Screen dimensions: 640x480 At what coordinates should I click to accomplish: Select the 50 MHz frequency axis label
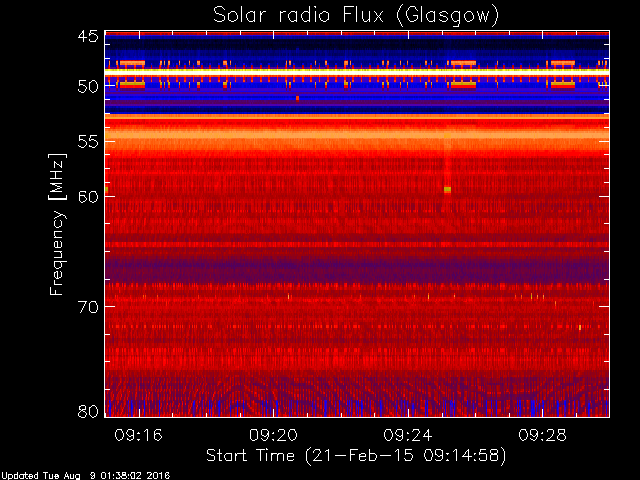[x=88, y=86]
